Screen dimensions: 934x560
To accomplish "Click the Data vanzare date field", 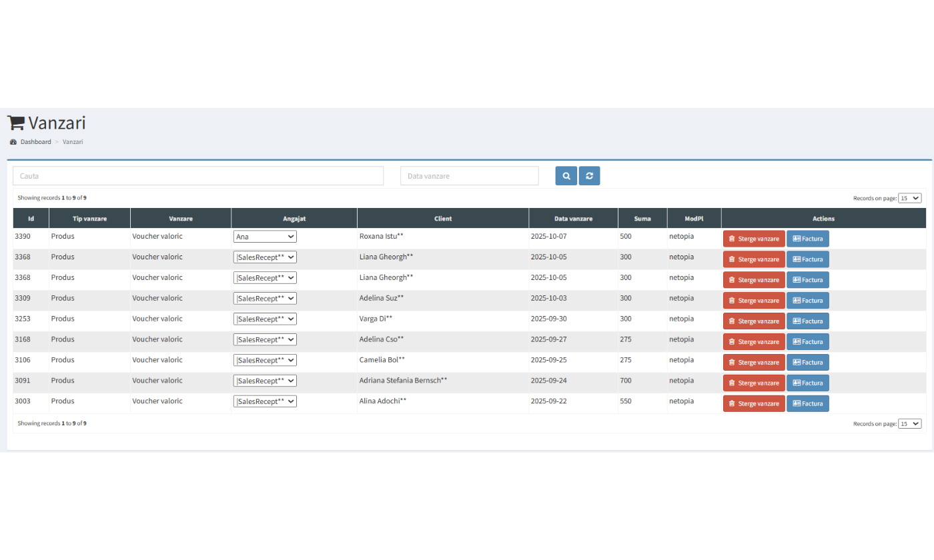I will [469, 176].
